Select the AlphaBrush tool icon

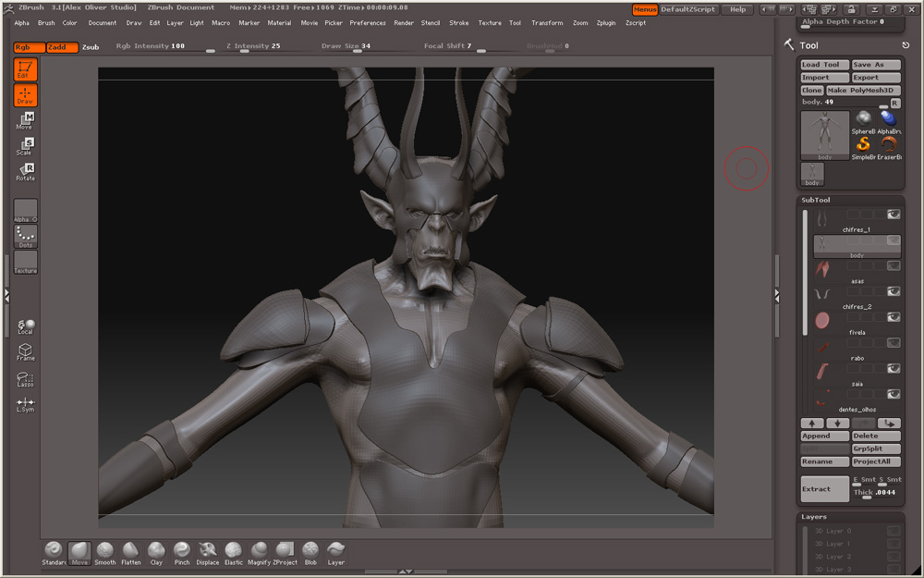click(889, 123)
